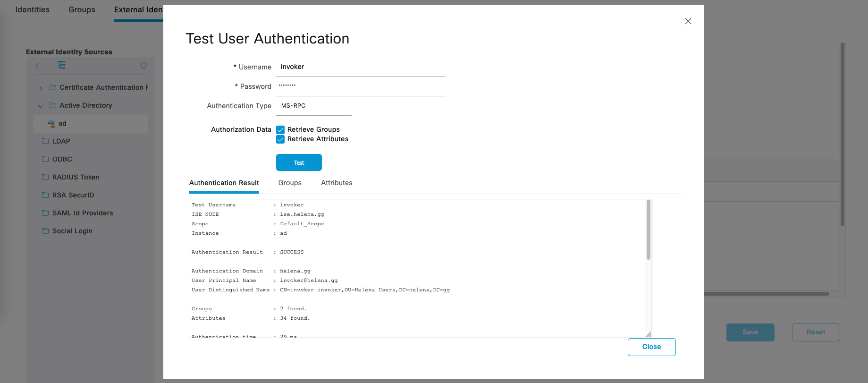
Task: Open the Attributes result tab
Action: [337, 183]
